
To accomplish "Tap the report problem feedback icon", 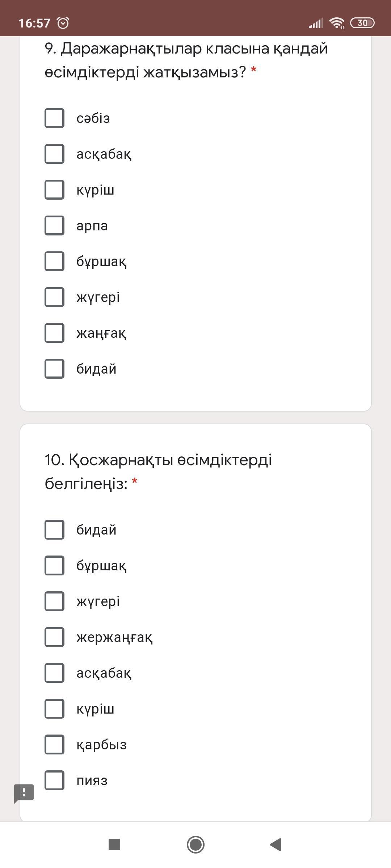I will click(x=24, y=793).
